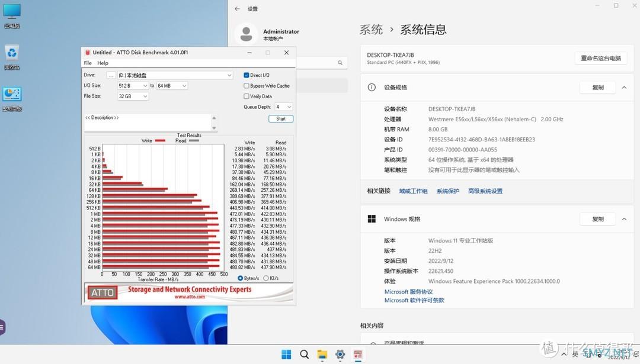Open the Help menu in ATTO
Image resolution: width=640 pixels, height=364 pixels.
103,63
